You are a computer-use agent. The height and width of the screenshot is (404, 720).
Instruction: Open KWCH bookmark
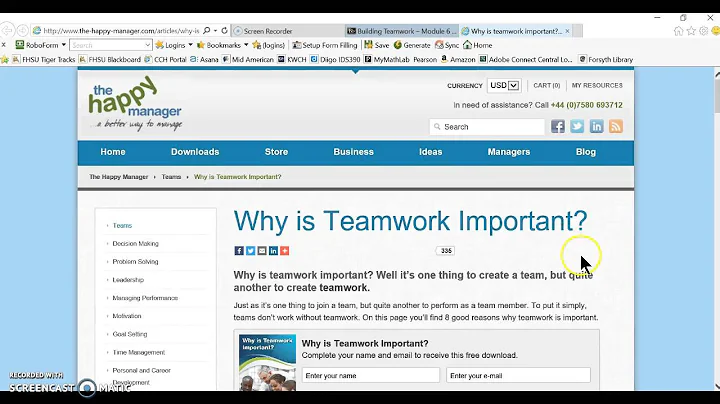coord(292,59)
